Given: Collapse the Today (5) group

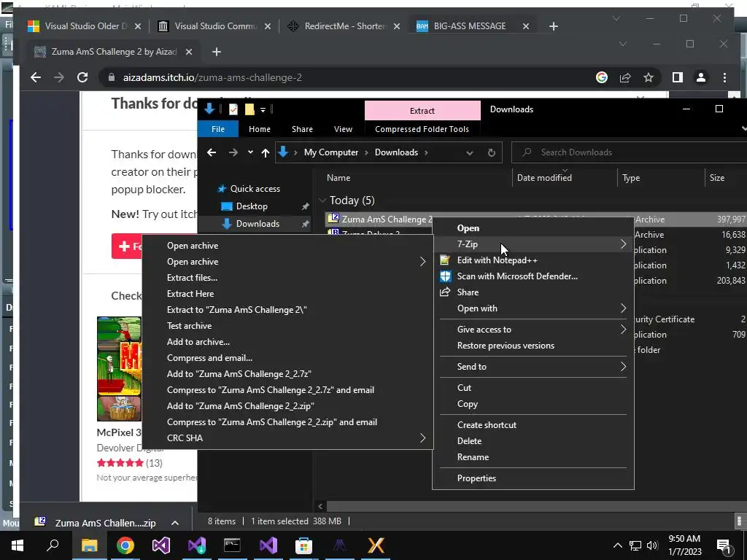Looking at the screenshot, I should (x=322, y=201).
